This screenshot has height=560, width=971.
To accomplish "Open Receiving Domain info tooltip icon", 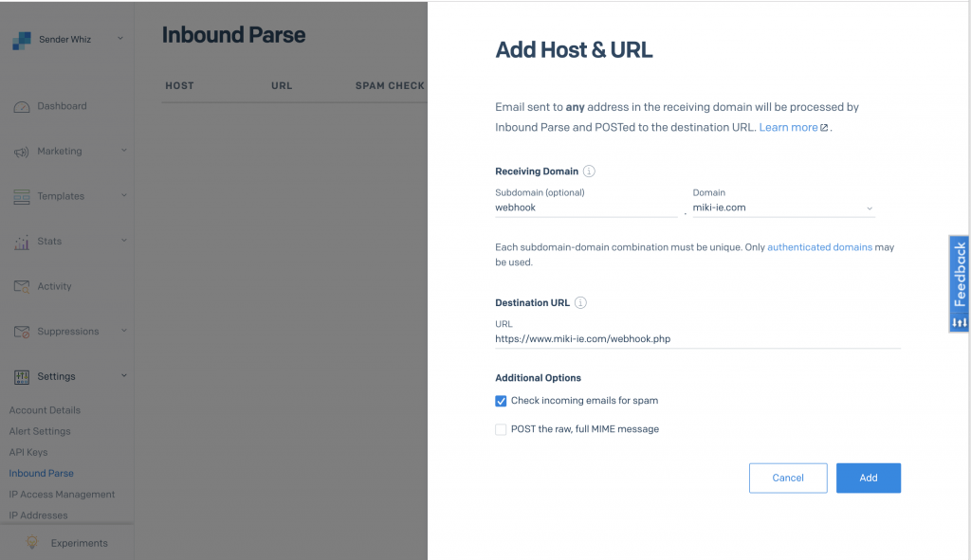I will tap(589, 172).
